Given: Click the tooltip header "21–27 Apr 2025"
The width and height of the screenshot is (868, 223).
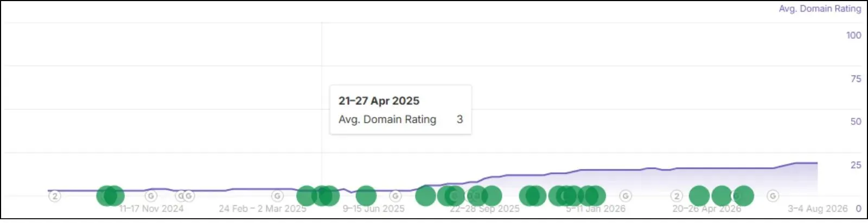Looking at the screenshot, I should (379, 101).
